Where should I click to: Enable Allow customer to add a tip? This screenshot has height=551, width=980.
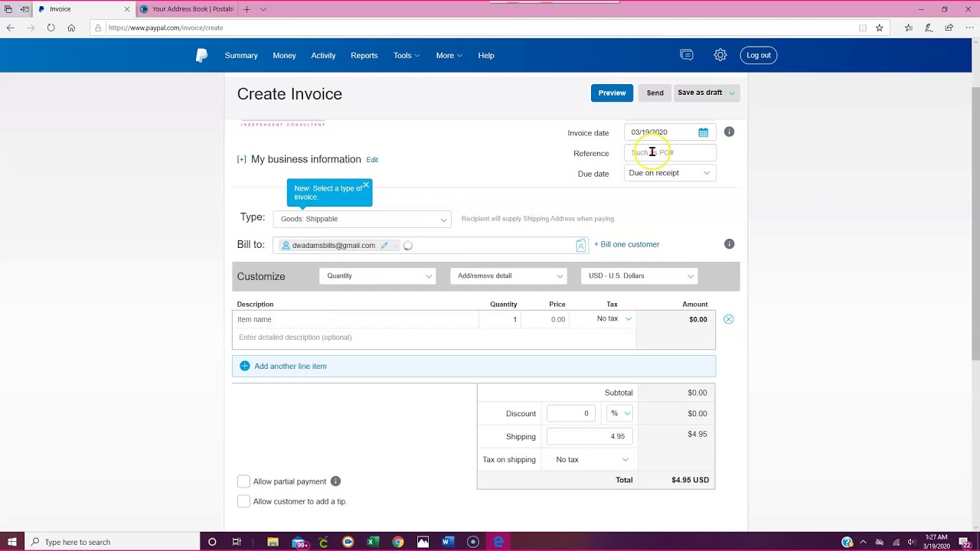(x=243, y=501)
